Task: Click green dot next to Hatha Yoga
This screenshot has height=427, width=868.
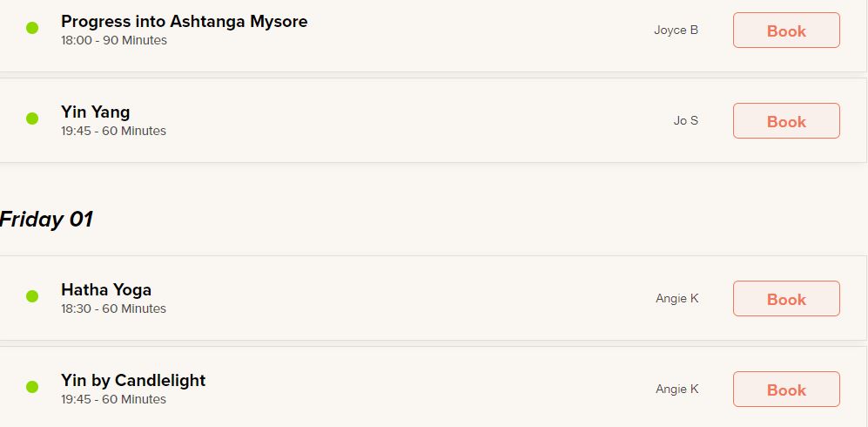Action: pyautogui.click(x=32, y=296)
